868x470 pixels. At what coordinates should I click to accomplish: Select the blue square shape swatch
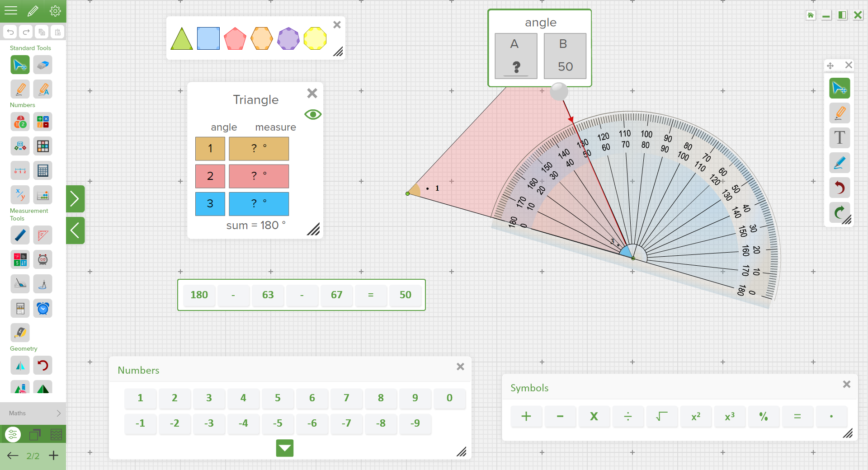[208, 38]
